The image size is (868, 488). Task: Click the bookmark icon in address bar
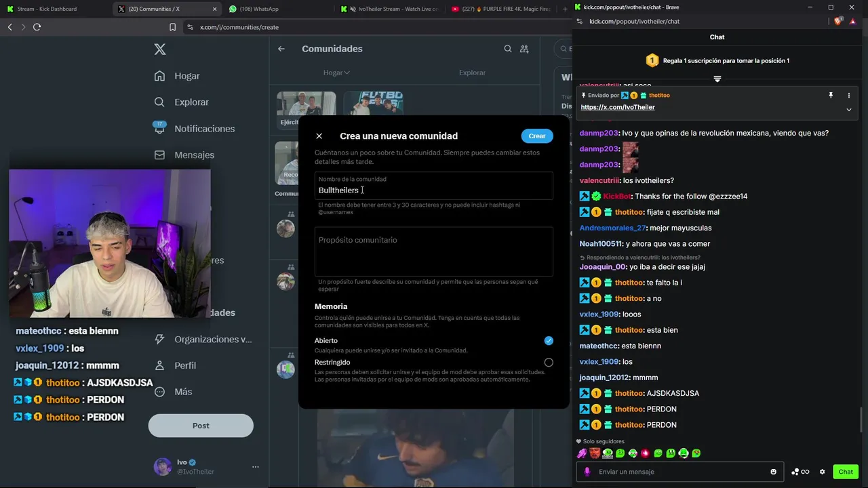[x=172, y=27]
